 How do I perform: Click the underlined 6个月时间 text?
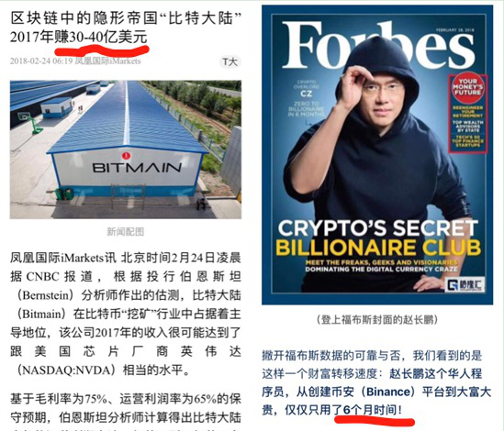[x=370, y=410]
